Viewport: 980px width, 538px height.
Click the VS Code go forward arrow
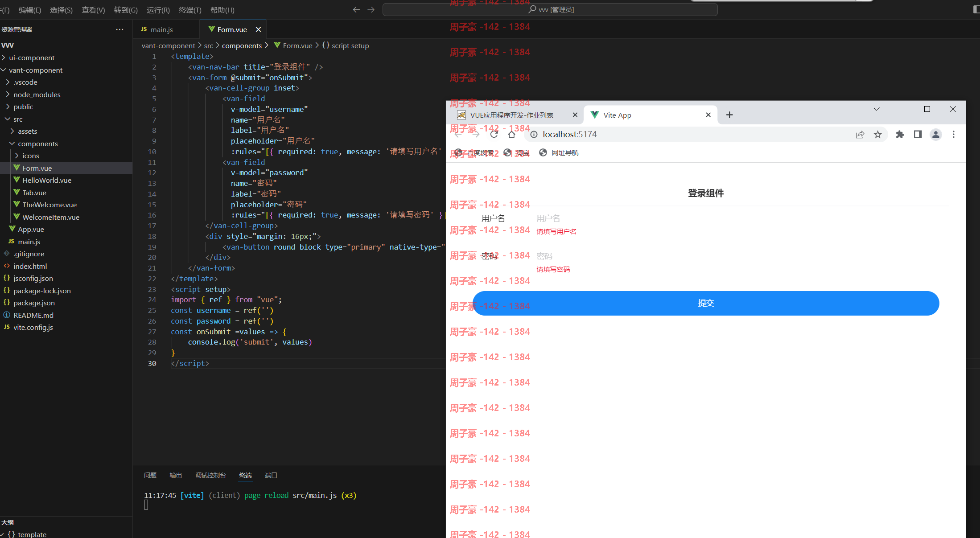tap(371, 9)
